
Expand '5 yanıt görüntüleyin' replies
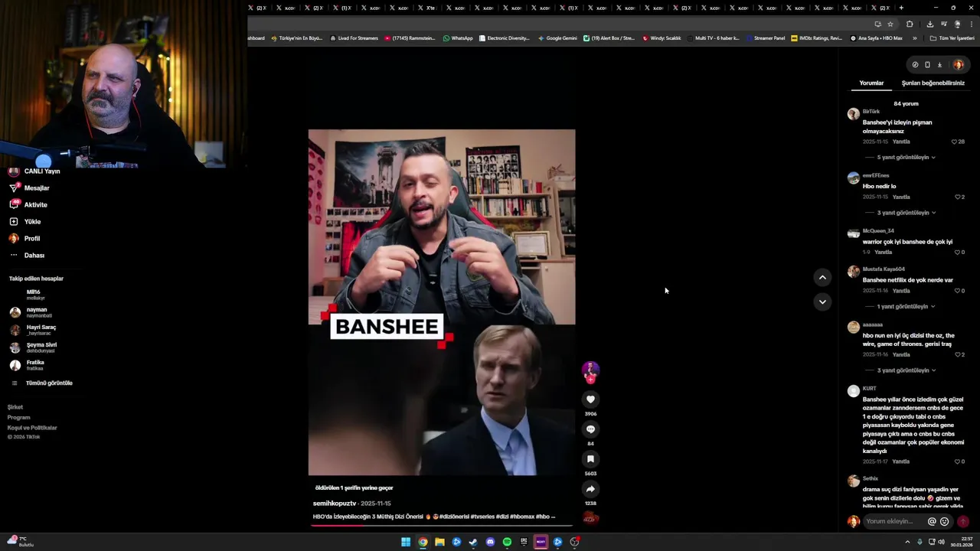tap(906, 158)
